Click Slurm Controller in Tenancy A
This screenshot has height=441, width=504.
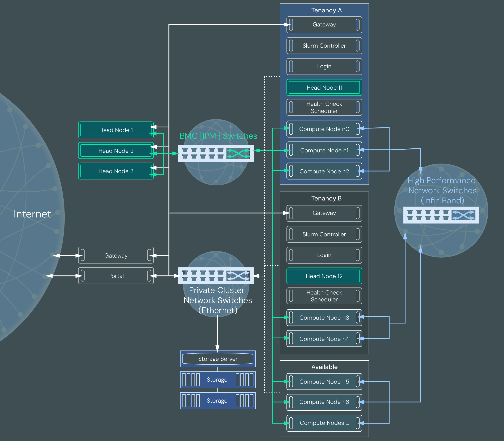pos(324,46)
